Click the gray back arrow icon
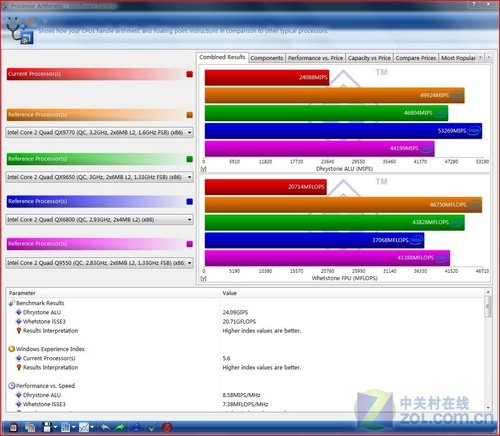The height and width of the screenshot is (436, 500). pyautogui.click(x=105, y=427)
